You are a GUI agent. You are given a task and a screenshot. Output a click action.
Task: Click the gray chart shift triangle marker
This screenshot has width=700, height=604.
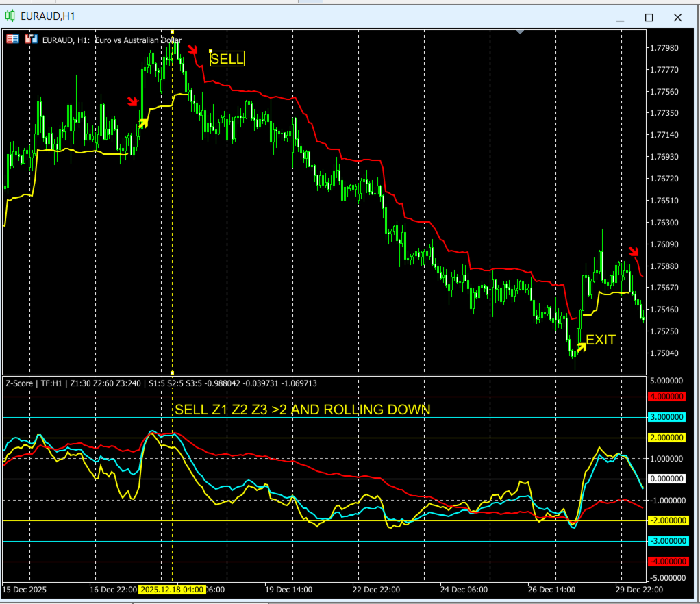click(520, 32)
